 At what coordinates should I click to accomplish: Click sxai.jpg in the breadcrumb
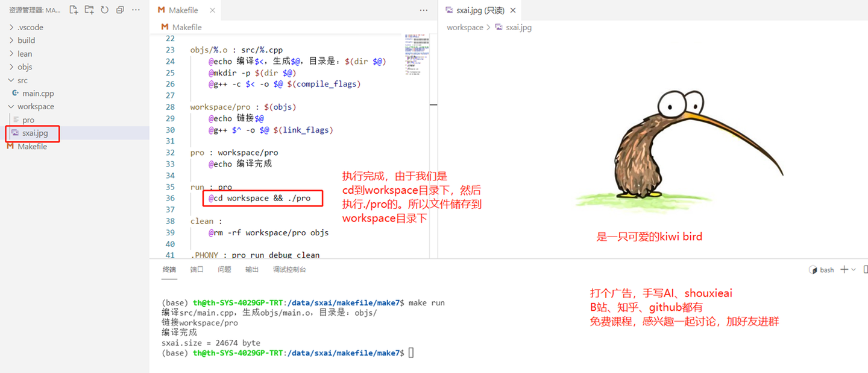(x=518, y=27)
